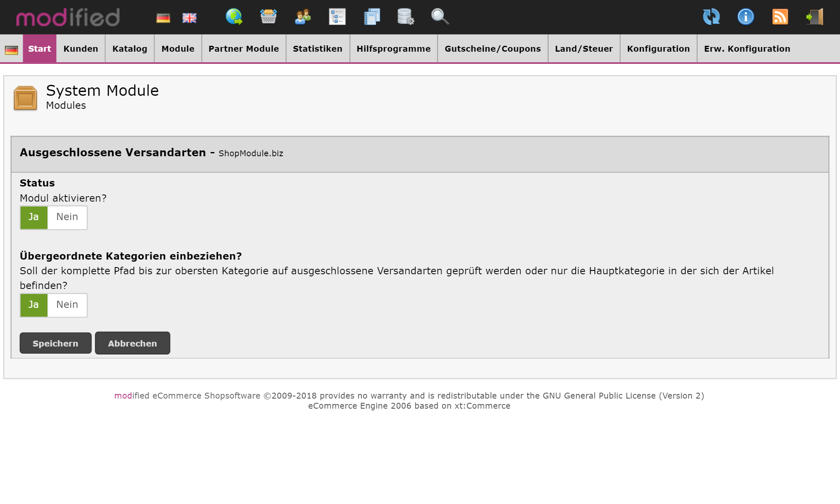Choose Nein for Übergeordnete Kategorien einbeziehen

(67, 305)
